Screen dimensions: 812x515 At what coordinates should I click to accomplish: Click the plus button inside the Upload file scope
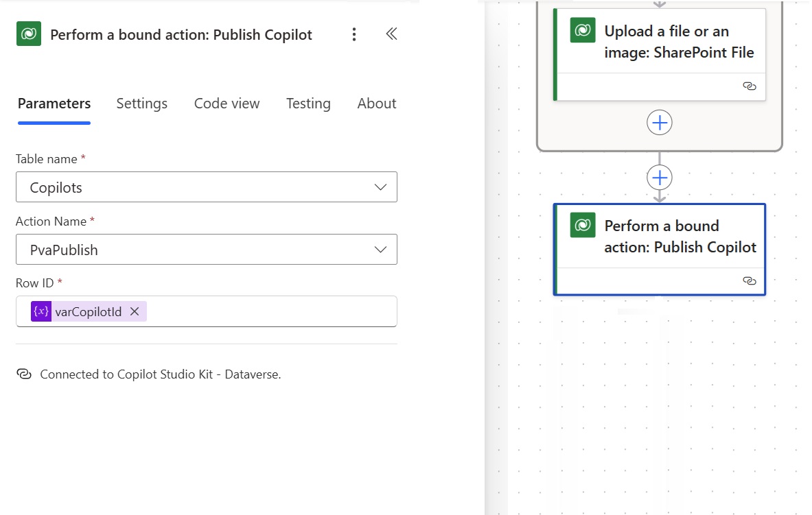pos(659,123)
